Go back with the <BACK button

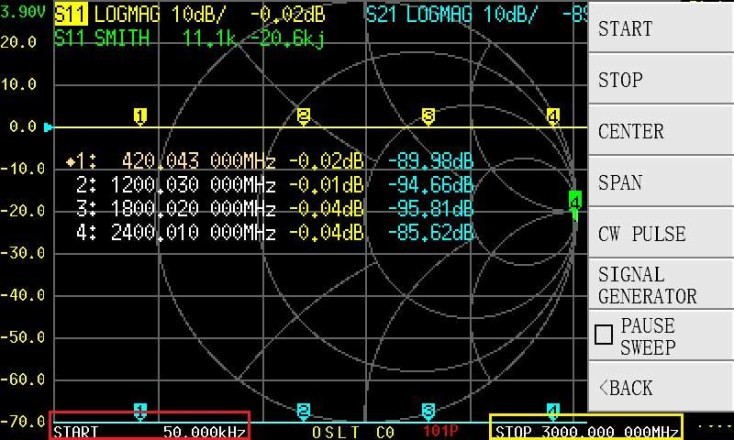point(661,387)
